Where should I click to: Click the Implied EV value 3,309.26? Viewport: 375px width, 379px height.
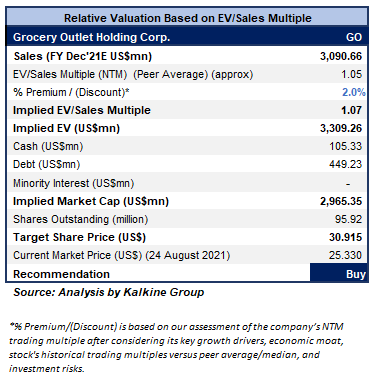coord(341,128)
